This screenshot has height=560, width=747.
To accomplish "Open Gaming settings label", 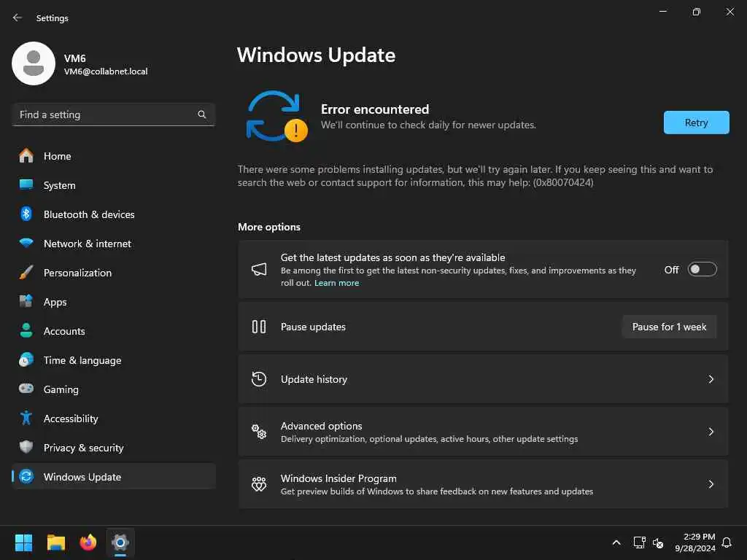I will [x=61, y=389].
